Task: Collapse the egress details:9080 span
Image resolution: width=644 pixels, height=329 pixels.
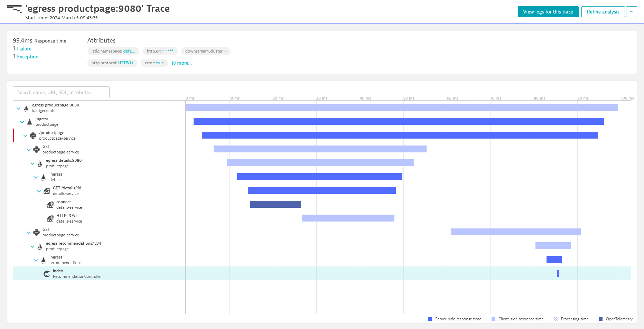Action: pyautogui.click(x=32, y=163)
